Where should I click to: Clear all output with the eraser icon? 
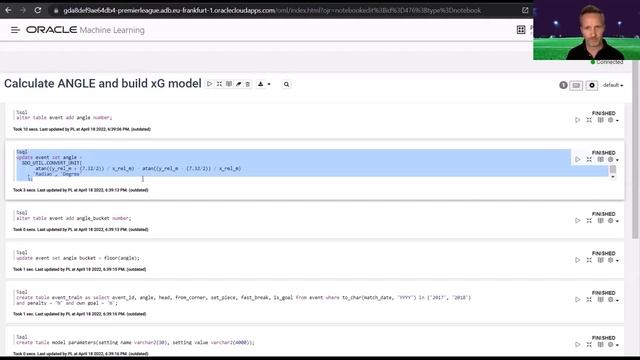tap(238, 84)
